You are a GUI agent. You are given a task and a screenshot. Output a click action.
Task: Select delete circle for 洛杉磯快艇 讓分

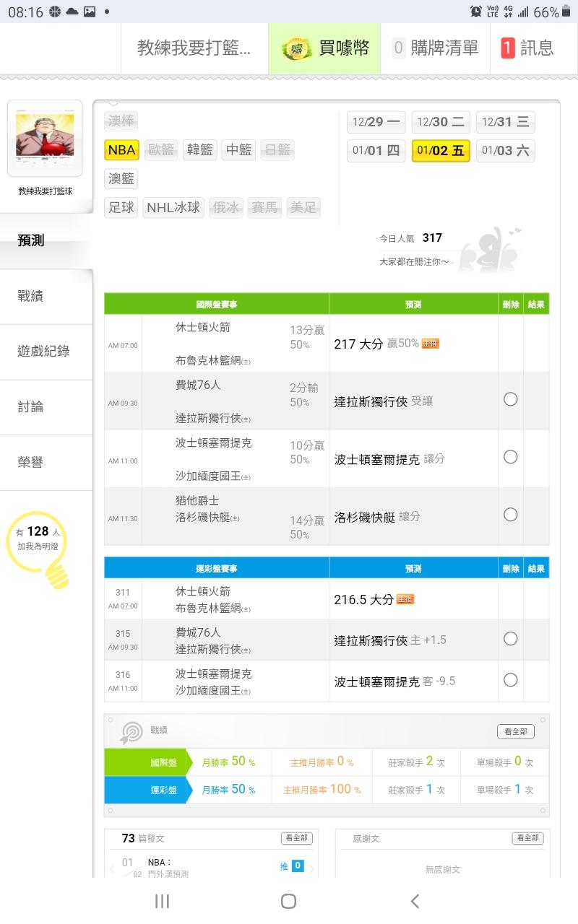click(x=510, y=515)
